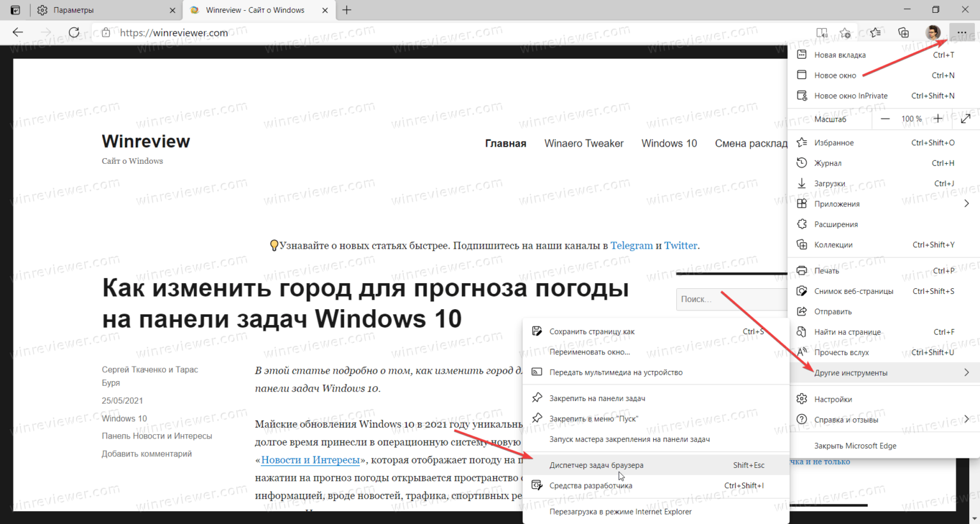
Task: Choose Прочесть вслух menu item
Action: (884, 353)
